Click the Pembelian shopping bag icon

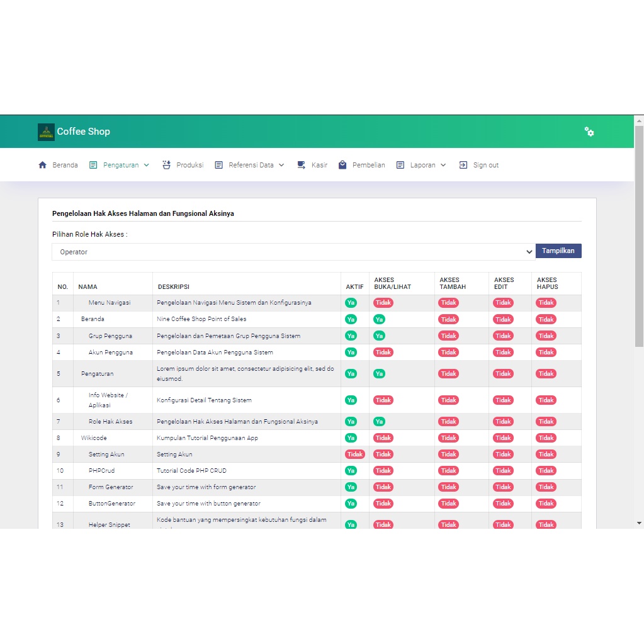(x=342, y=165)
